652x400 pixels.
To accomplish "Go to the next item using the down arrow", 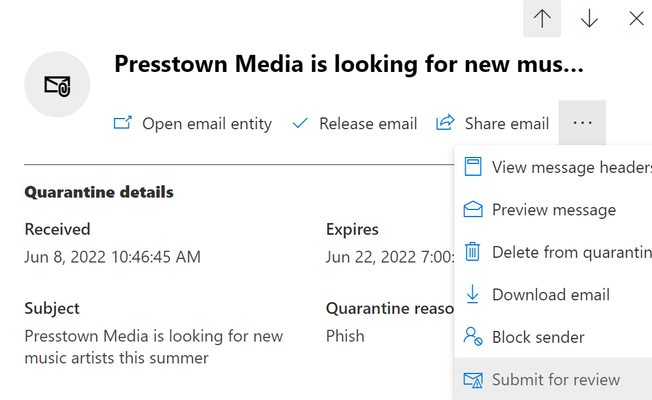I will [589, 18].
